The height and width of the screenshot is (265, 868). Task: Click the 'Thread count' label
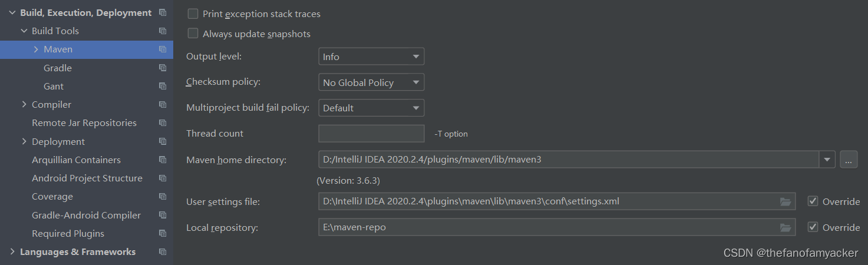(x=214, y=133)
